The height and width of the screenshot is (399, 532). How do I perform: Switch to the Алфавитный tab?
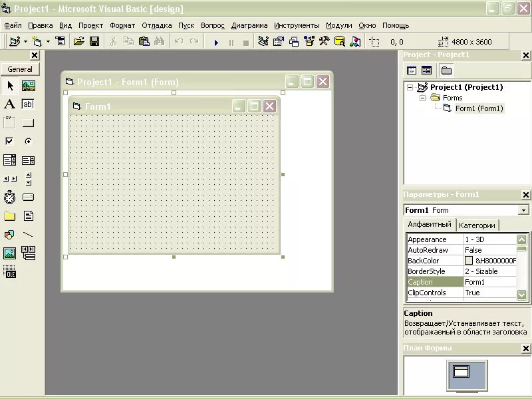[x=429, y=224]
